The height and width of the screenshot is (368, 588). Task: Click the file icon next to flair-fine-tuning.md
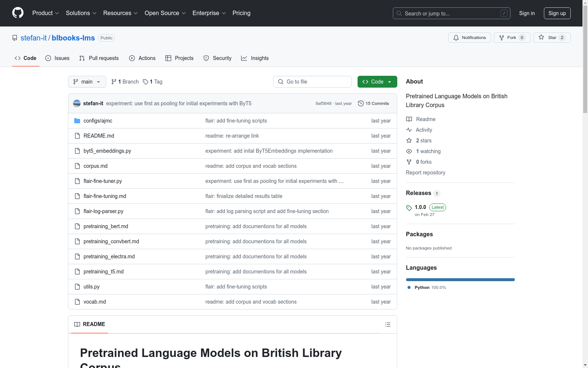pos(77,196)
